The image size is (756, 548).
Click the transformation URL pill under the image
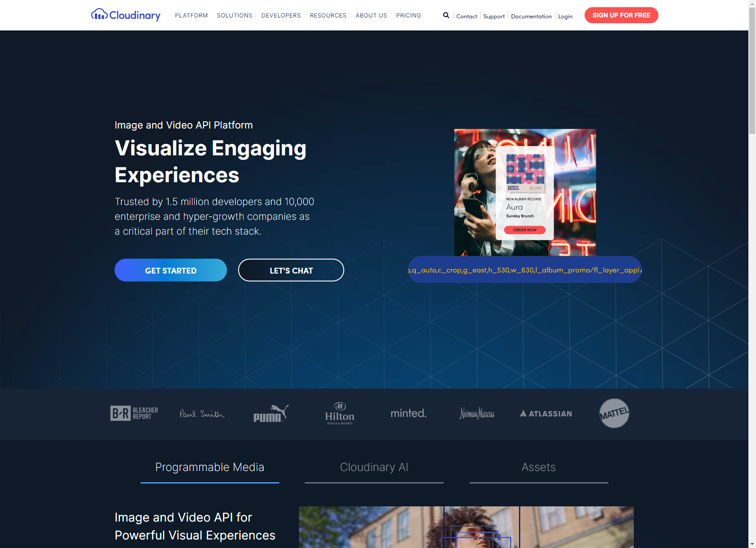525,270
